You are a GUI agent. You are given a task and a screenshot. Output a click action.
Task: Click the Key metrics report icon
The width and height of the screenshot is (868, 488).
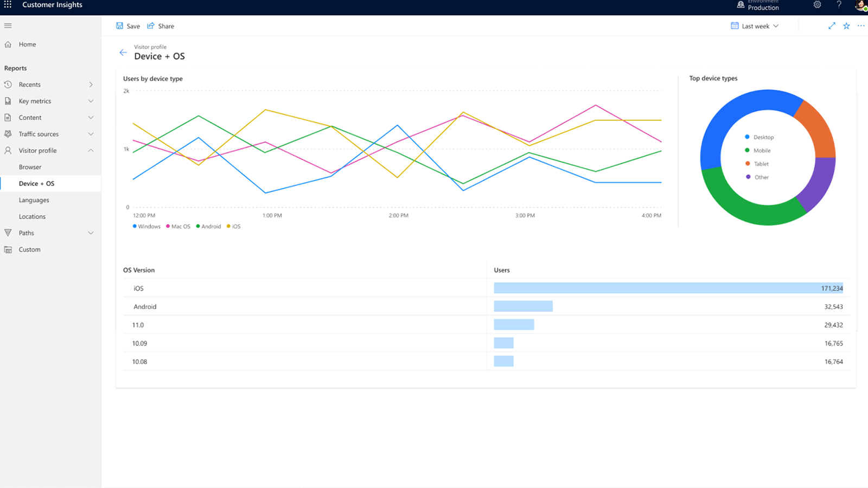tap(8, 101)
